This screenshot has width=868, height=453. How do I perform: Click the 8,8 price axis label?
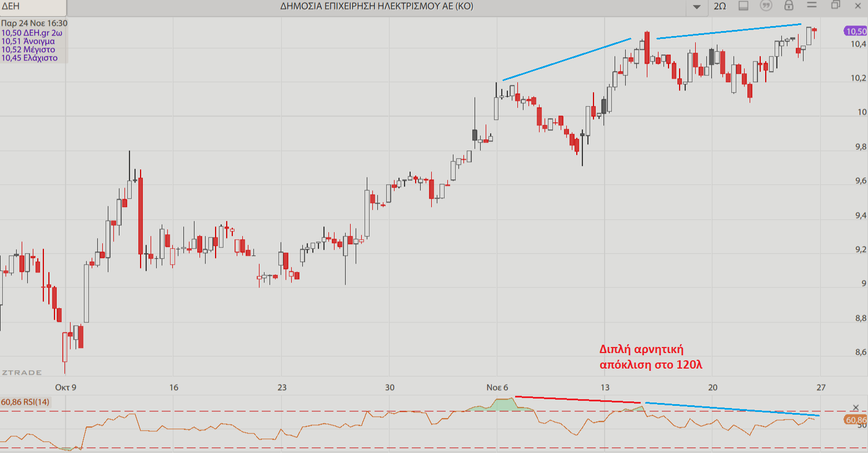(861, 318)
